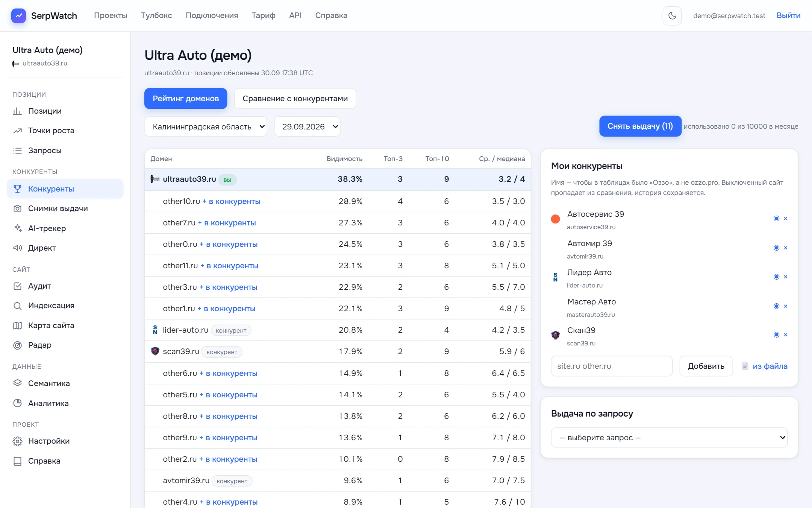Open Семантика in the sidebar
The width and height of the screenshot is (812, 508).
(x=65, y=383)
